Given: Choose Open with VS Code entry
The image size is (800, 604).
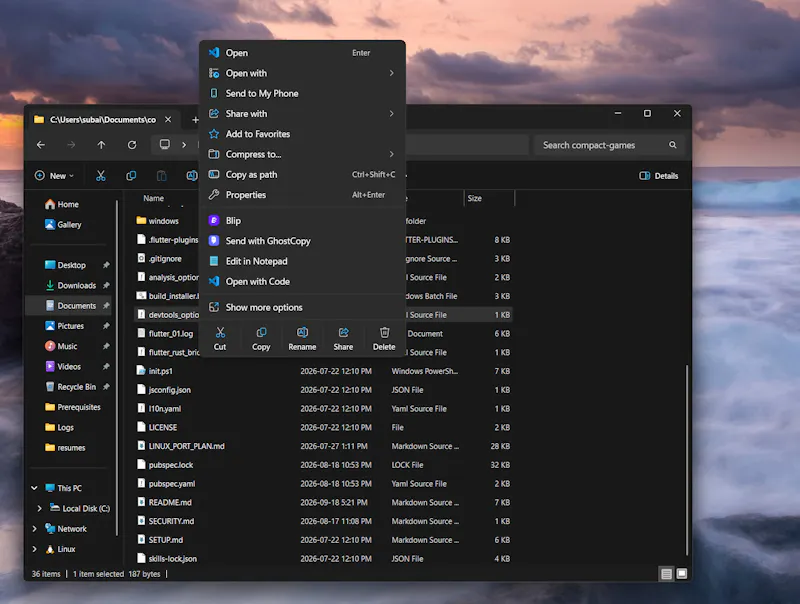Looking at the screenshot, I should click(x=302, y=53).
